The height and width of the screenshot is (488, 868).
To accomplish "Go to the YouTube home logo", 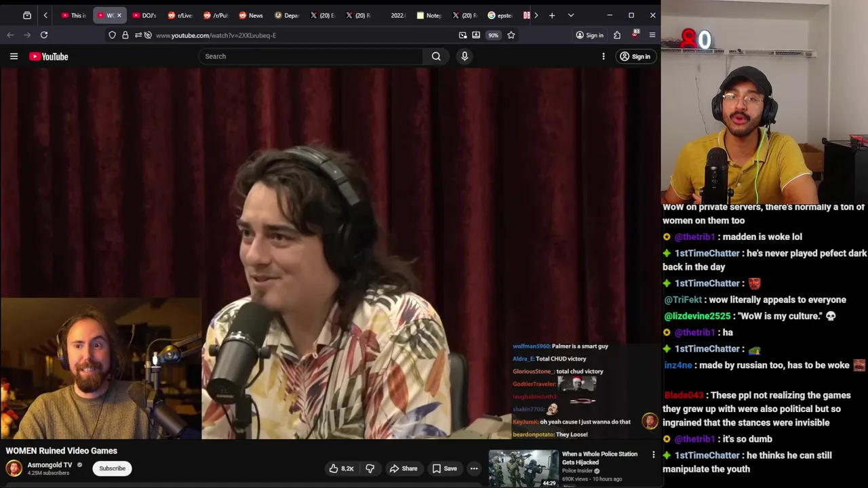I will [49, 56].
